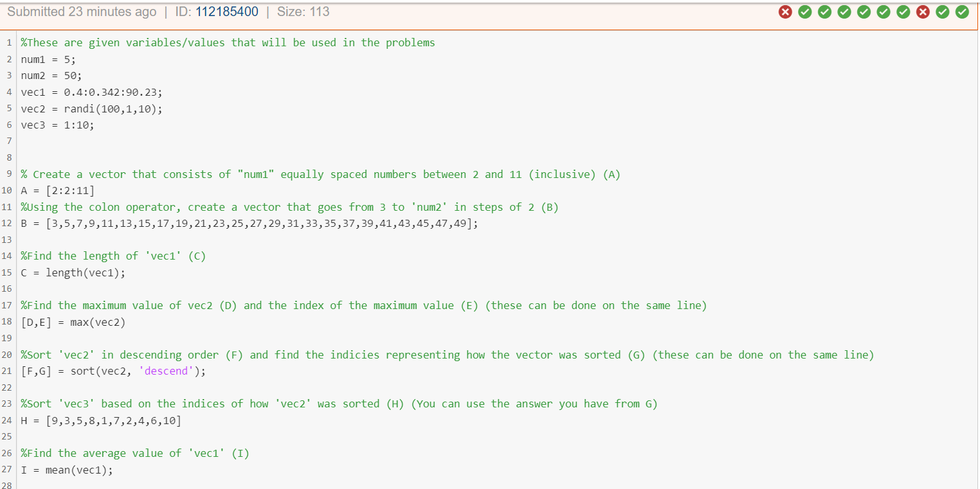The height and width of the screenshot is (489, 980).
Task: Click the fourth green checkmark indicator
Action: point(844,12)
